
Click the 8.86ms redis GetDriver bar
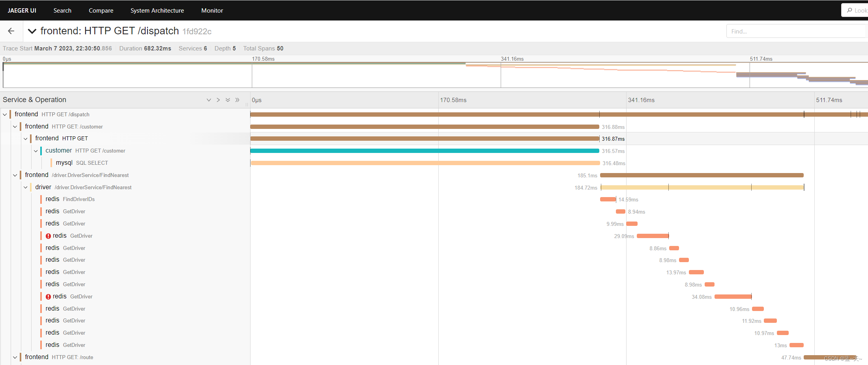(674, 248)
